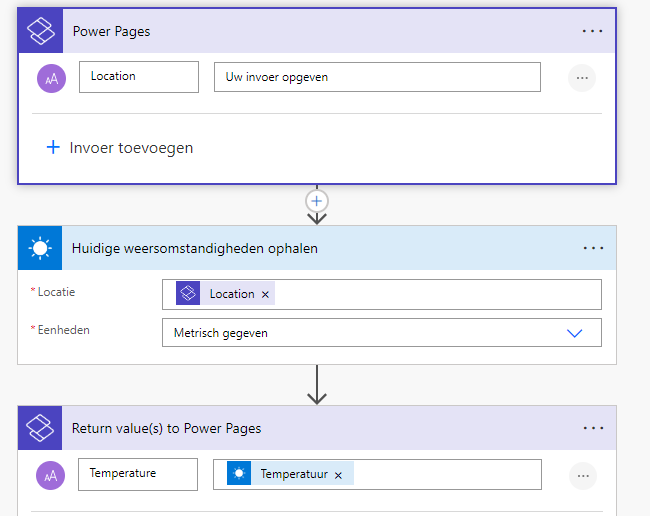650x516 pixels.
Task: Click the 'Metrisch gegeven' units combo box
Action: [x=360, y=333]
